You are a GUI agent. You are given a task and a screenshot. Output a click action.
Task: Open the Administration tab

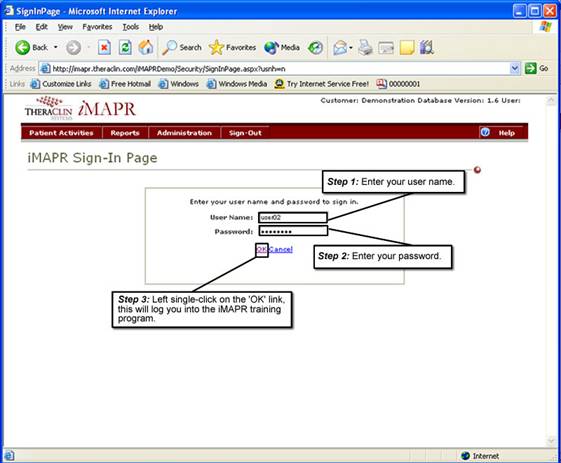pyautogui.click(x=184, y=133)
